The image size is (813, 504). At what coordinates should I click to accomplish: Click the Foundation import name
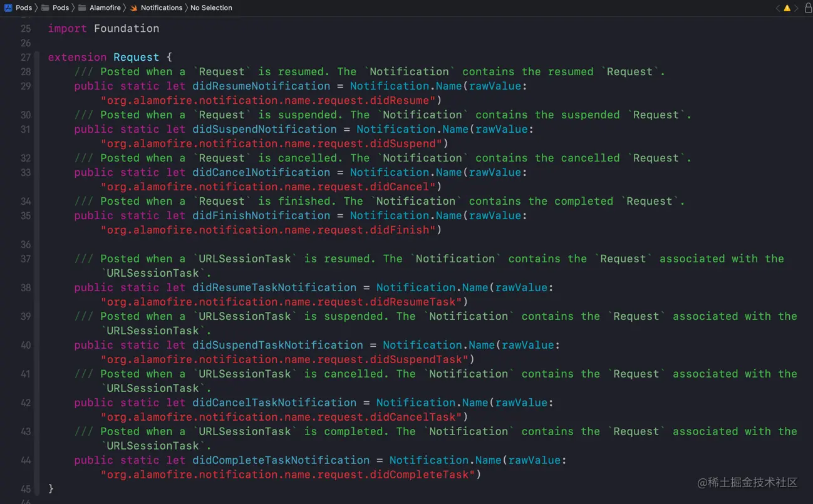(127, 28)
